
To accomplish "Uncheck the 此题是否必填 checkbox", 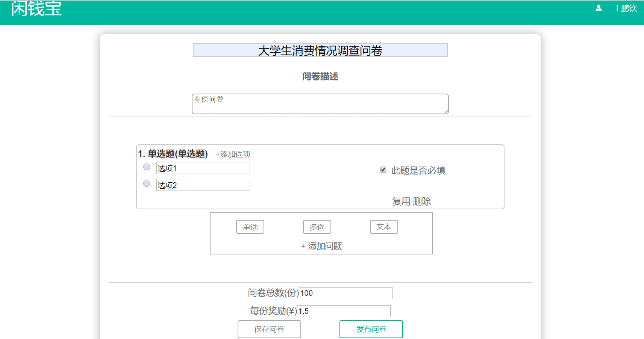I will (383, 170).
